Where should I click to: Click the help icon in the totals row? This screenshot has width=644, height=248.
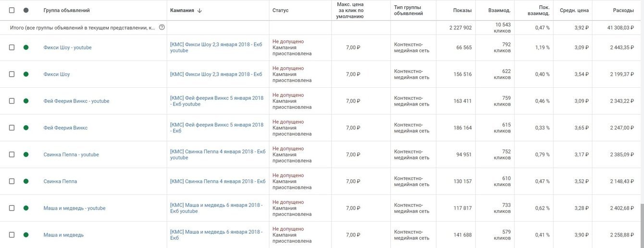pyautogui.click(x=162, y=27)
